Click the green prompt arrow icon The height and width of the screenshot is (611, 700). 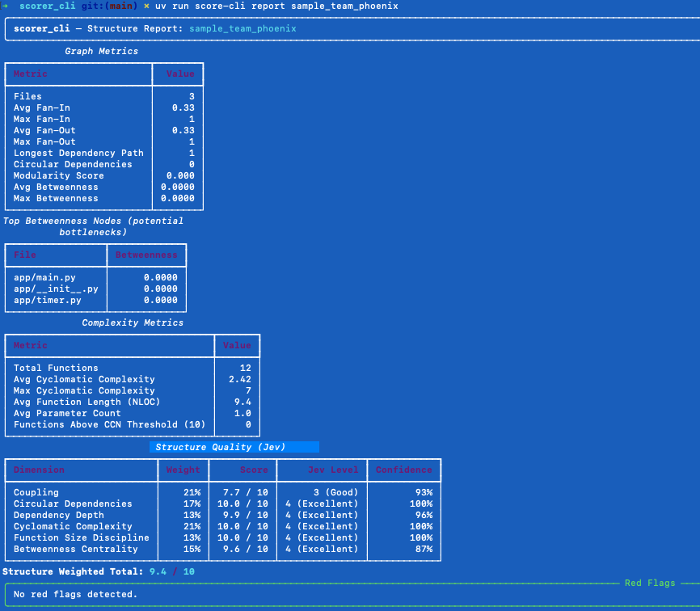tap(5, 6)
